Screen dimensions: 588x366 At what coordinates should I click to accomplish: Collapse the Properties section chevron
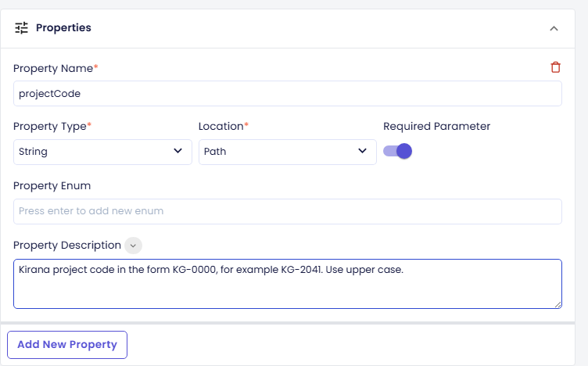pos(554,28)
